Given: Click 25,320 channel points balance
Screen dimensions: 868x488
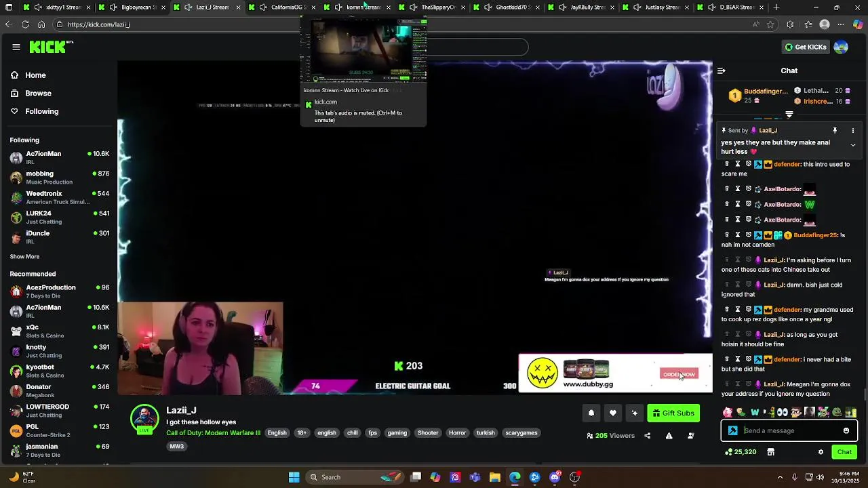Looking at the screenshot, I should [741, 452].
